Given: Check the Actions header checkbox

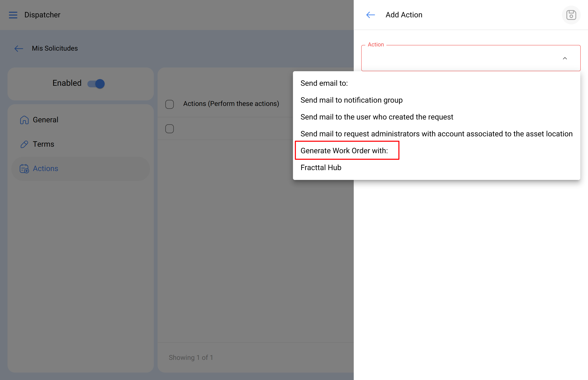Looking at the screenshot, I should tap(170, 104).
